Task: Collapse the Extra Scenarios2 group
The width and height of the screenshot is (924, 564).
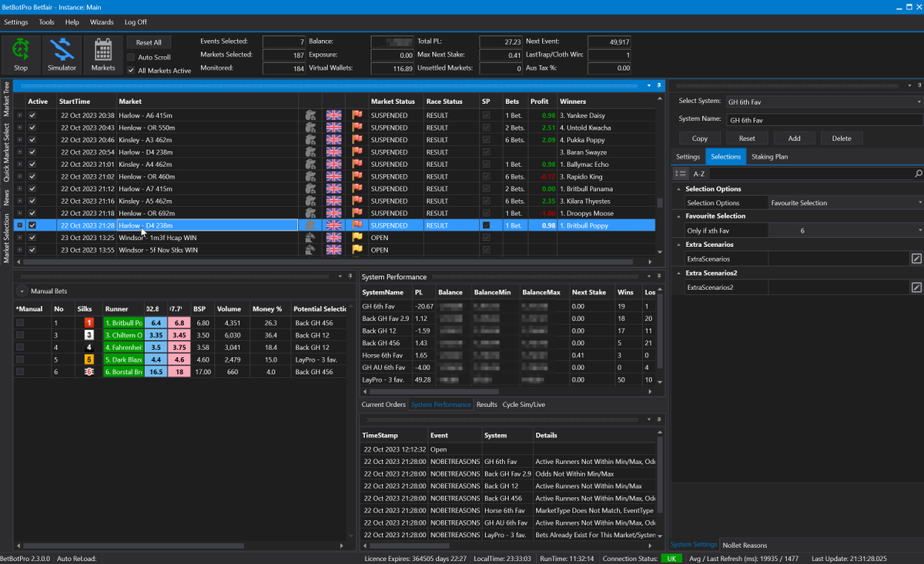Action: coord(678,273)
